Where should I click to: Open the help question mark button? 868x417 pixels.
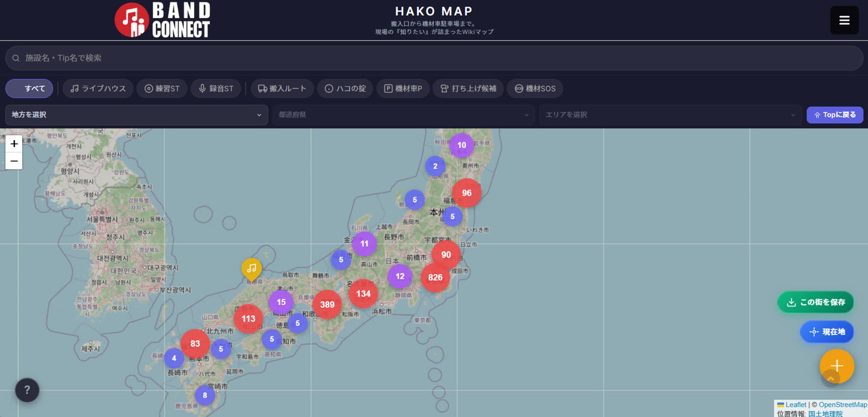(x=27, y=390)
